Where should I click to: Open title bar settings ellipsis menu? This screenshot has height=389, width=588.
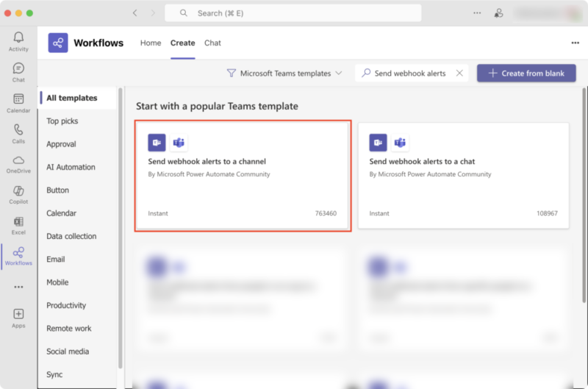pyautogui.click(x=477, y=13)
